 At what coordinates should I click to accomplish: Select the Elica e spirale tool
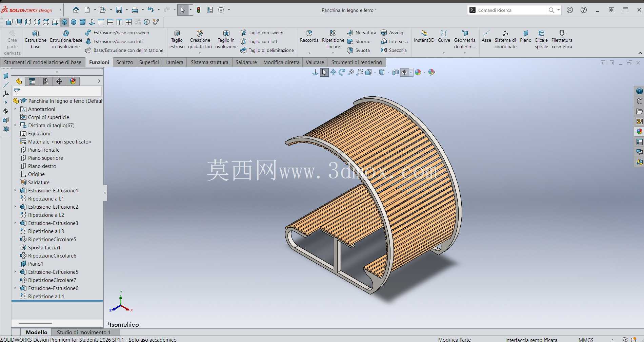tap(541, 40)
